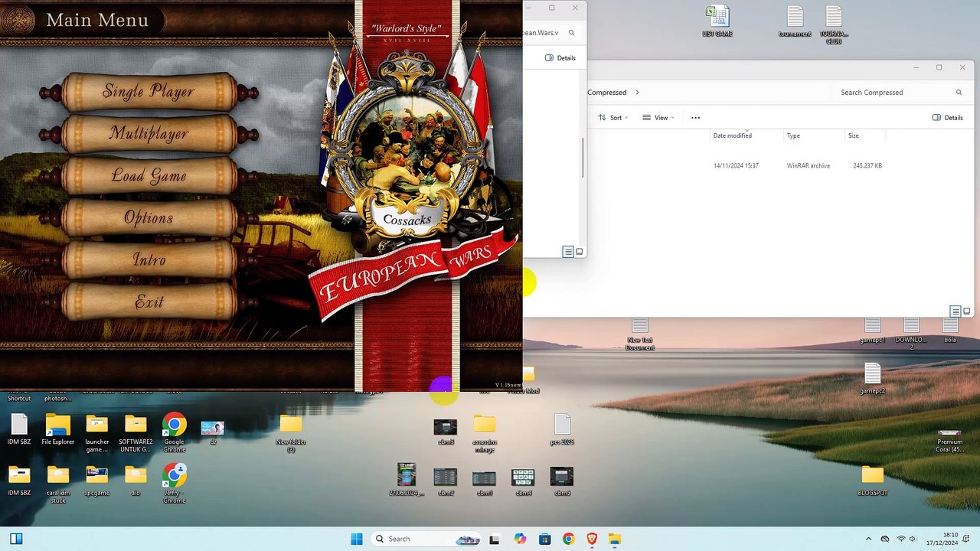
Task: Select the gamepc2 desktop file
Action: tap(872, 378)
